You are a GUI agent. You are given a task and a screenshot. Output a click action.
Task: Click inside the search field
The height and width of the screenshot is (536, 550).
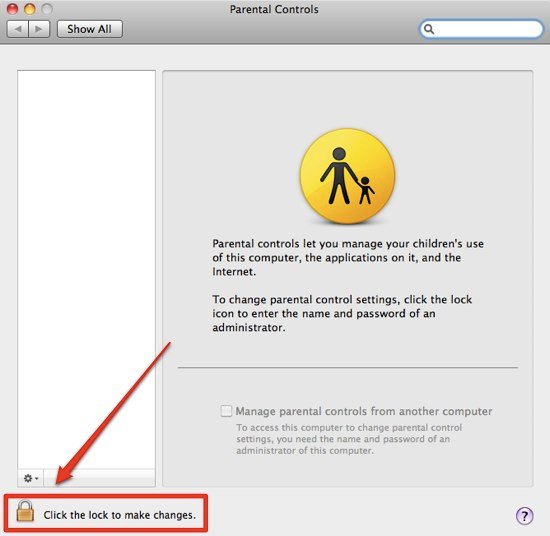(x=481, y=29)
